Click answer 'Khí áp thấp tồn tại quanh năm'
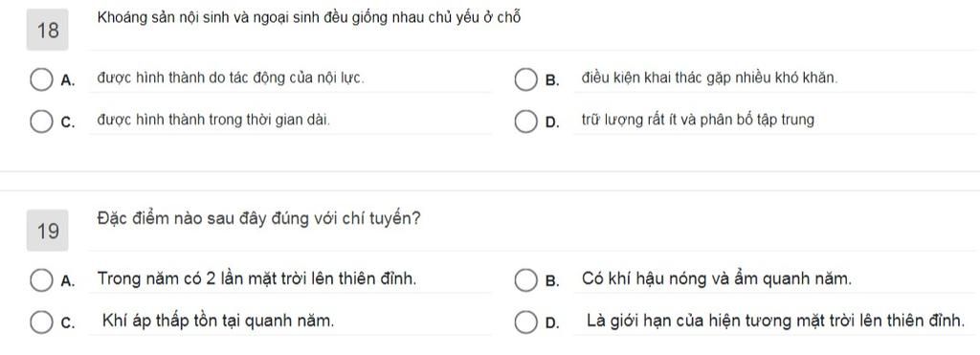 pos(217,322)
